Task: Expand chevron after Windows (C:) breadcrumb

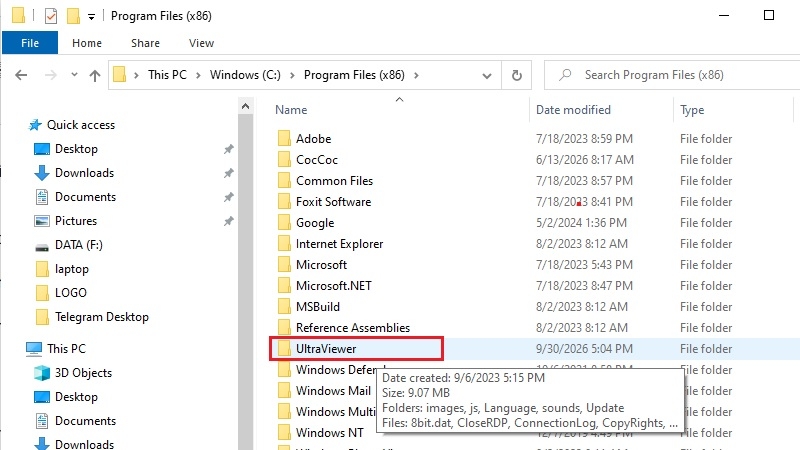Action: point(292,76)
